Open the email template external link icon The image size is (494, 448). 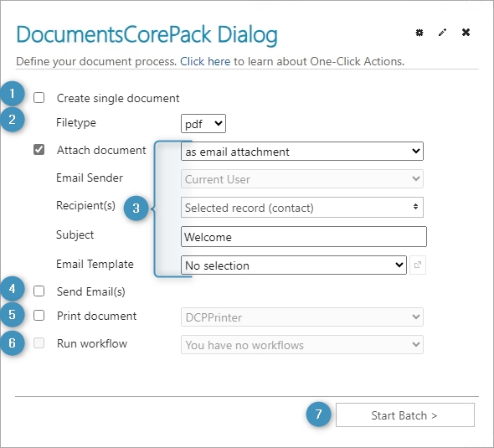point(418,265)
